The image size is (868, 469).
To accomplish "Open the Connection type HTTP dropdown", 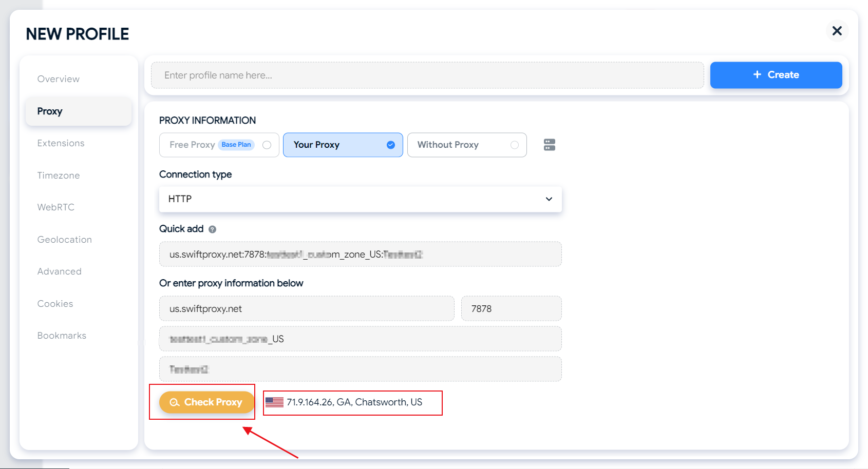I will (x=360, y=199).
